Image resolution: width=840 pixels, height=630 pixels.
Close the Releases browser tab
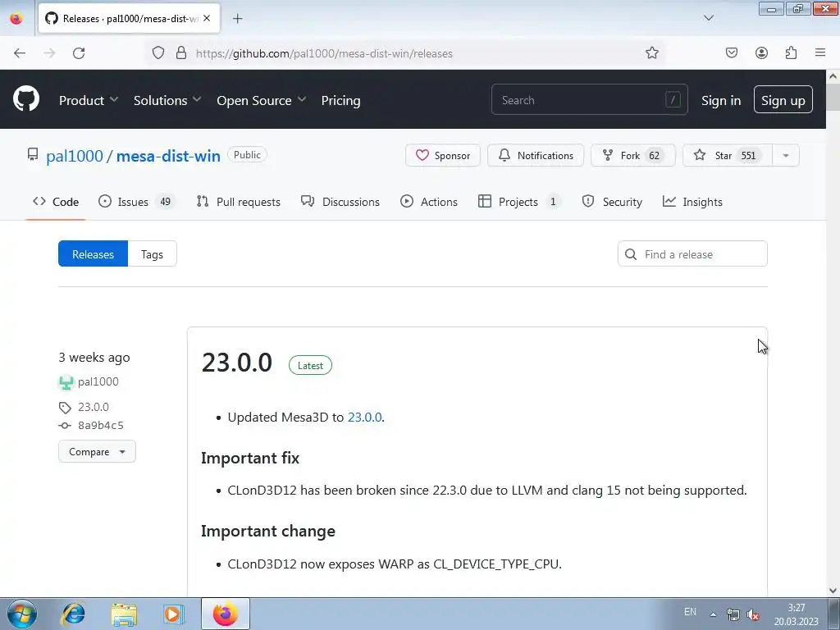[207, 18]
